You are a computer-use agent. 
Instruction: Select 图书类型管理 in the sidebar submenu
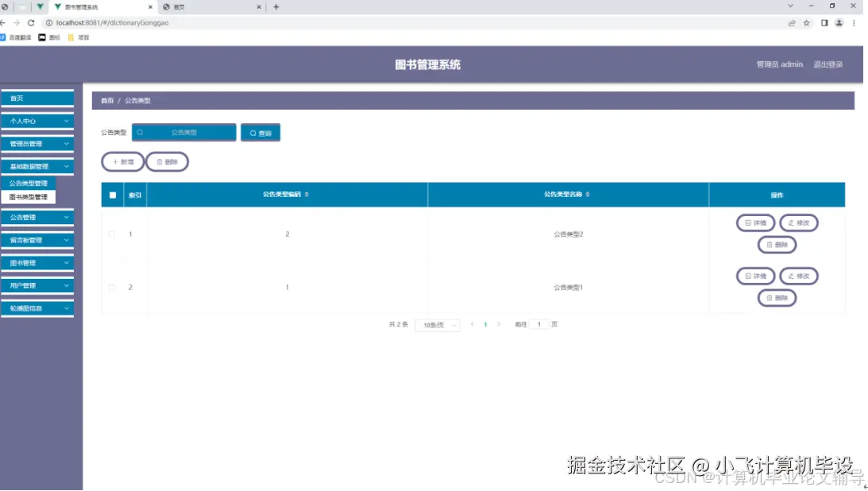click(x=29, y=196)
